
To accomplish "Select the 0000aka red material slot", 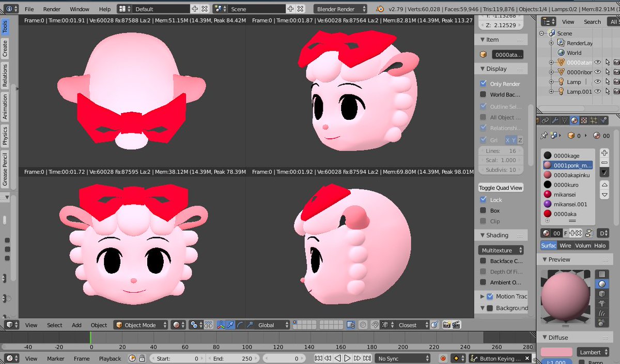I will click(x=567, y=214).
